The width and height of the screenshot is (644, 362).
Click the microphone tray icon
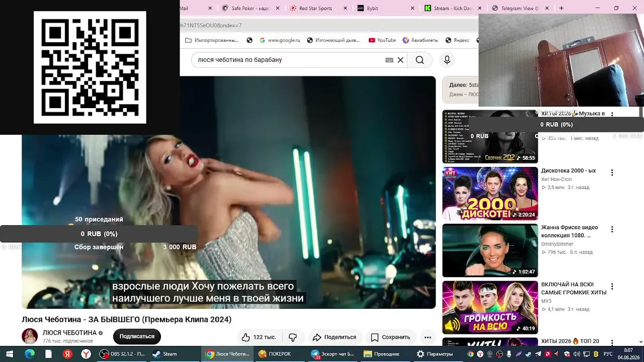[x=509, y=354]
